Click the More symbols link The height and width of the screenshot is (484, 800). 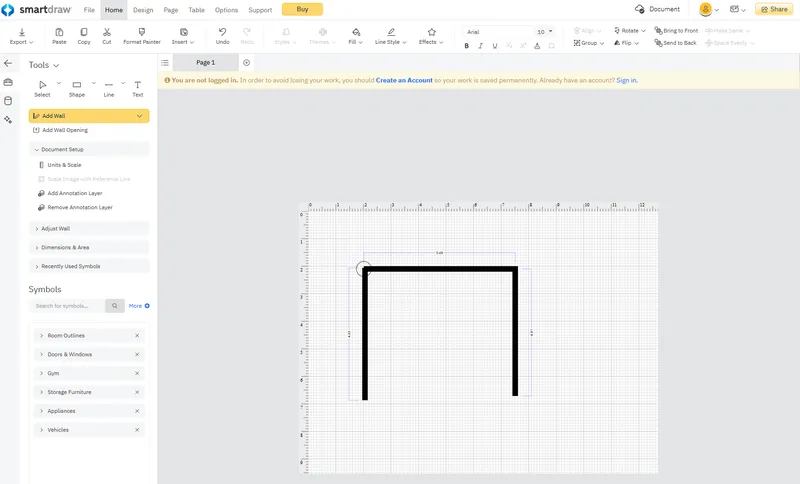click(x=139, y=306)
